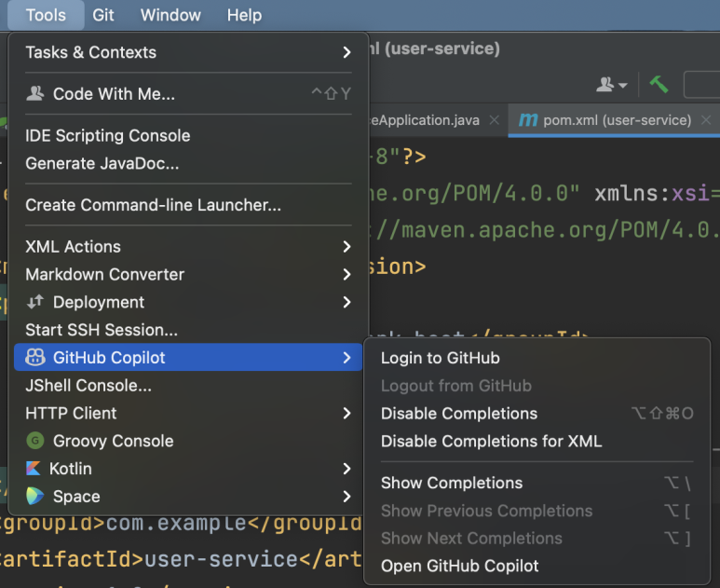Open Groovy Console

pyautogui.click(x=188, y=441)
